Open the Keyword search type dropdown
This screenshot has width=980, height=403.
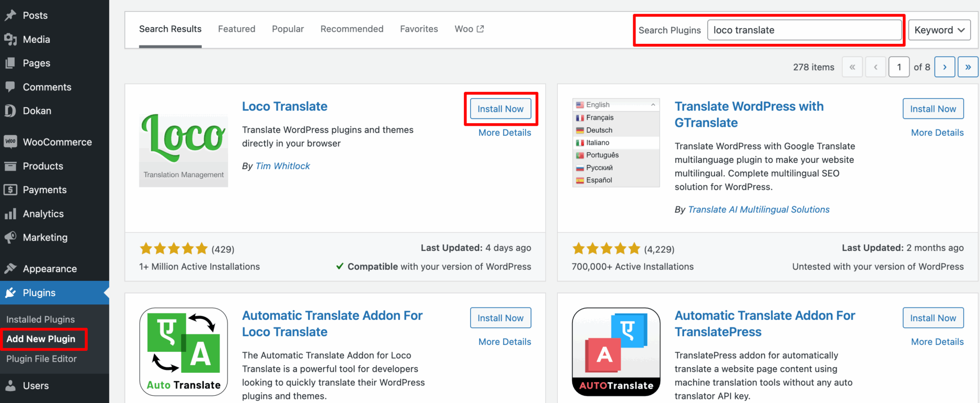pos(940,30)
